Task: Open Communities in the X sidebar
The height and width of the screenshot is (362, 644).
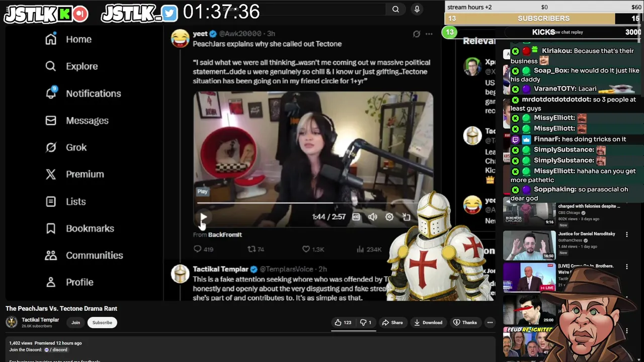Action: pos(84,255)
